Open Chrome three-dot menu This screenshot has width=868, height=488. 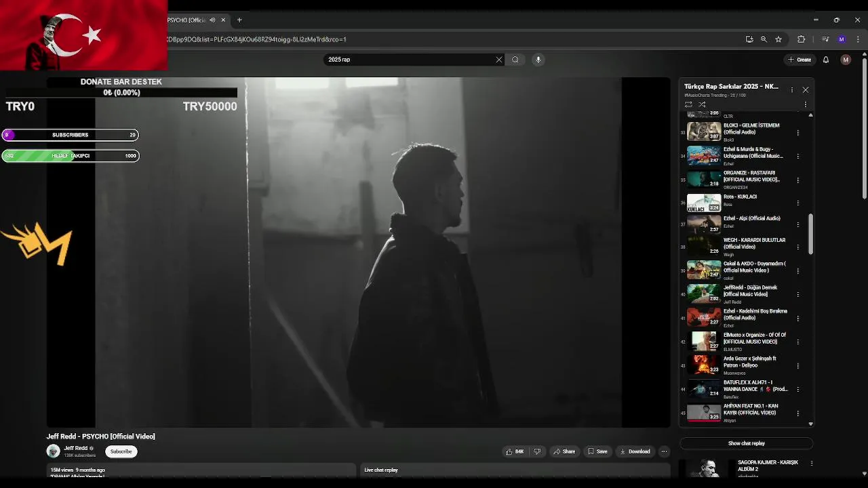(858, 39)
